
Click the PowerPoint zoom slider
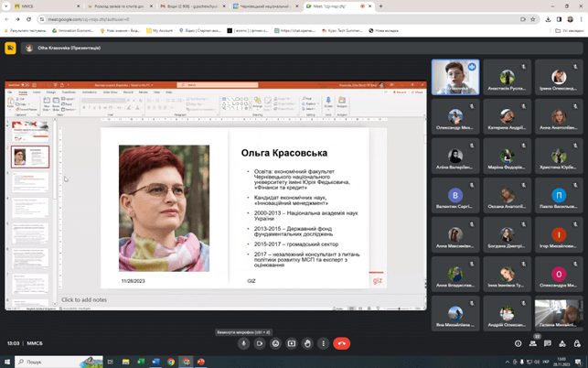pos(399,308)
